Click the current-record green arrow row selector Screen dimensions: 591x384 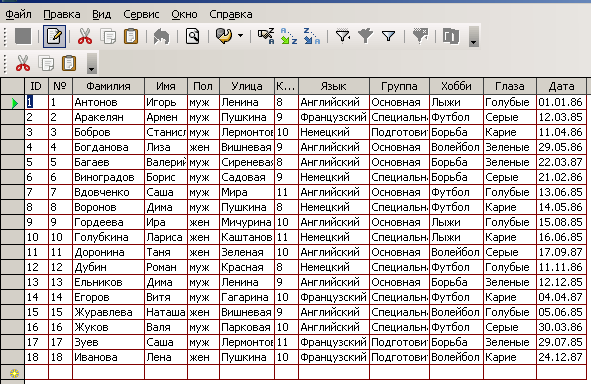[12, 102]
